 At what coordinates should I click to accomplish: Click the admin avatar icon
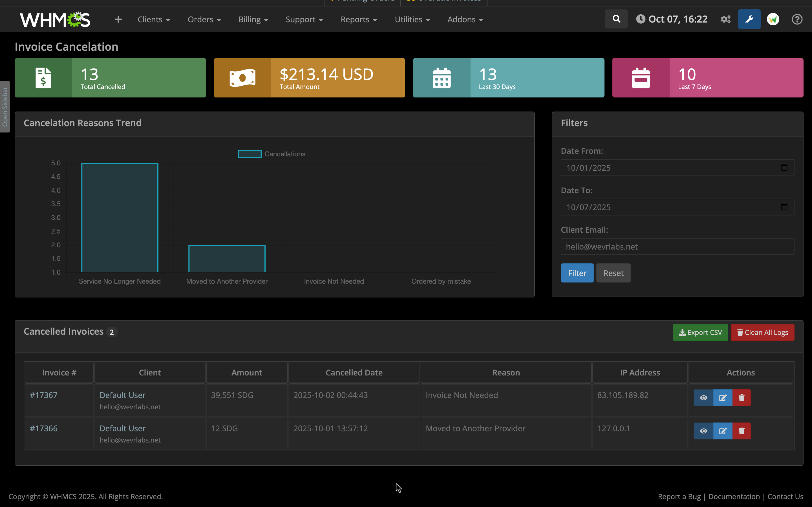coord(773,19)
